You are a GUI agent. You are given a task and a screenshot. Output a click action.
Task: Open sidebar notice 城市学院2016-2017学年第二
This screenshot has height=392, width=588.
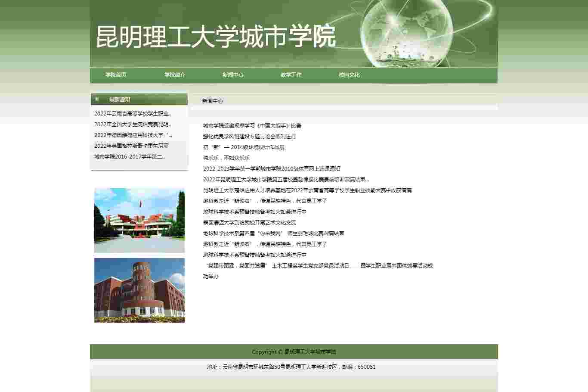pos(130,157)
